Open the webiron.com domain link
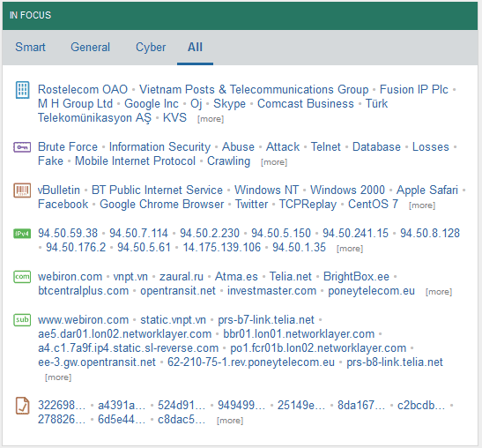482x448 pixels. pyautogui.click(x=70, y=277)
